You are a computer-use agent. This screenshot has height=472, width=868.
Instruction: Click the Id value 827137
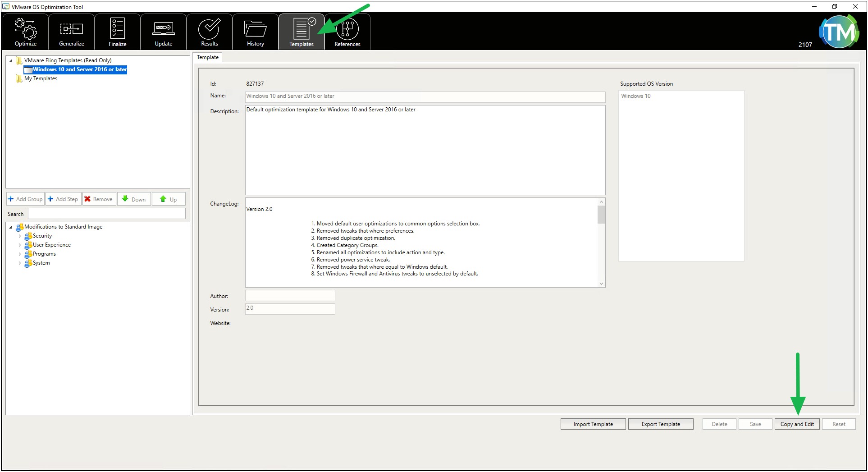[x=255, y=84]
